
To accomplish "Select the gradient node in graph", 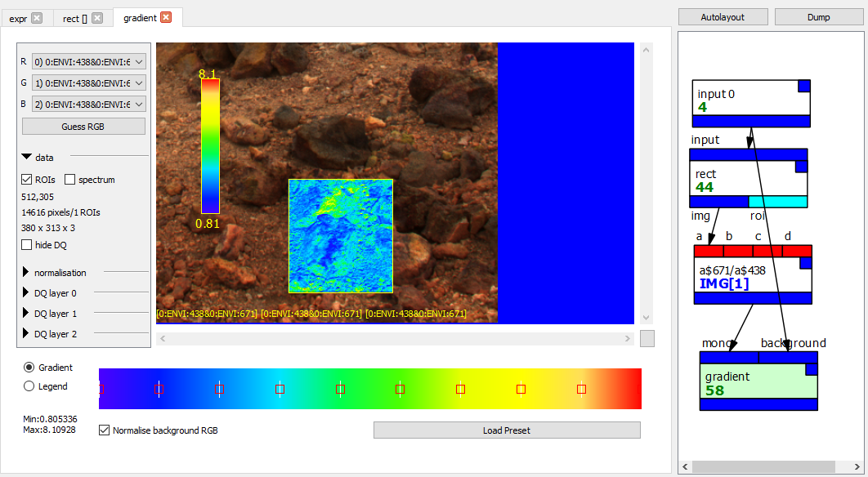I will click(753, 382).
